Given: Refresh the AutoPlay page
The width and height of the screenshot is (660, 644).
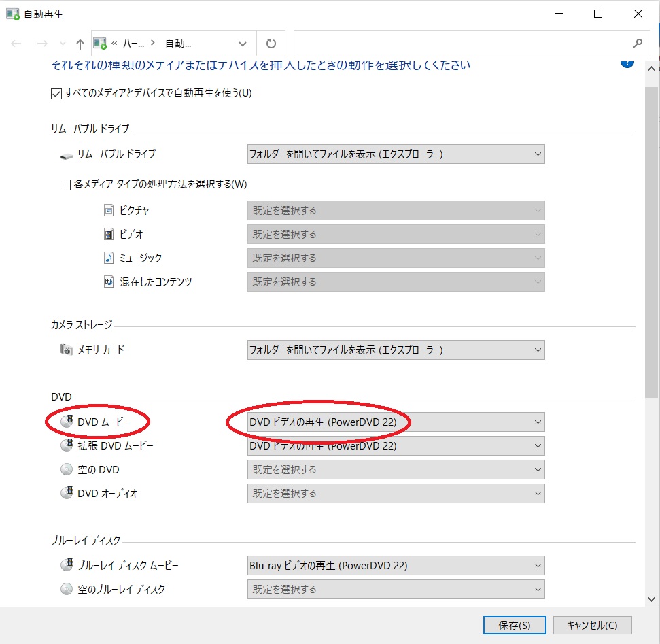Looking at the screenshot, I should pos(271,44).
